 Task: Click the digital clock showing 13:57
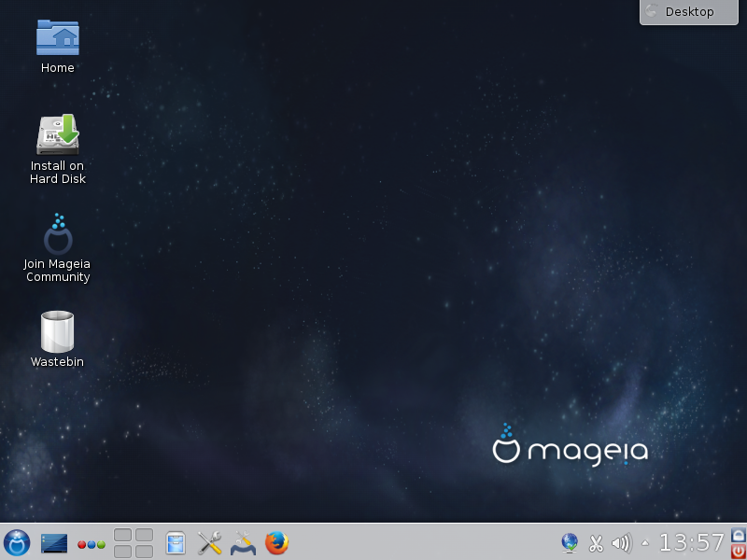pyautogui.click(x=692, y=542)
